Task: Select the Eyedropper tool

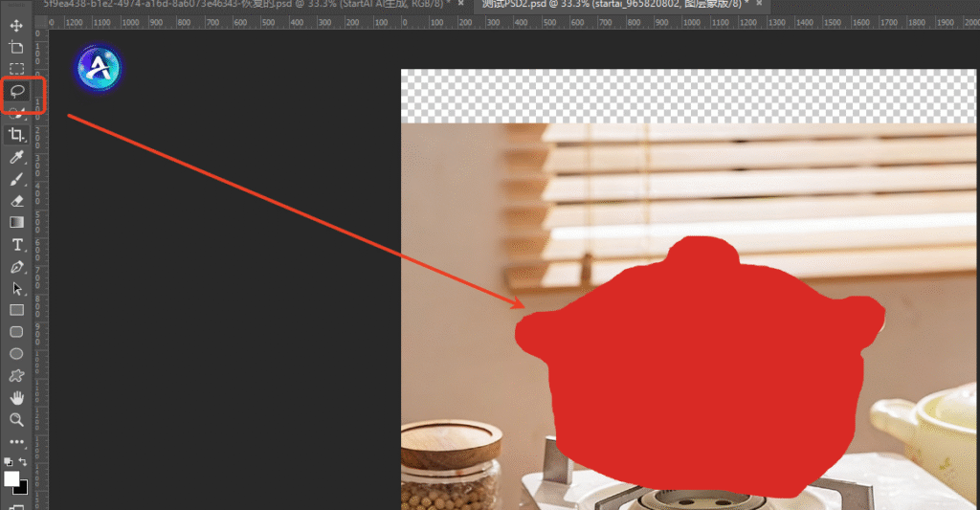Action: coord(16,157)
